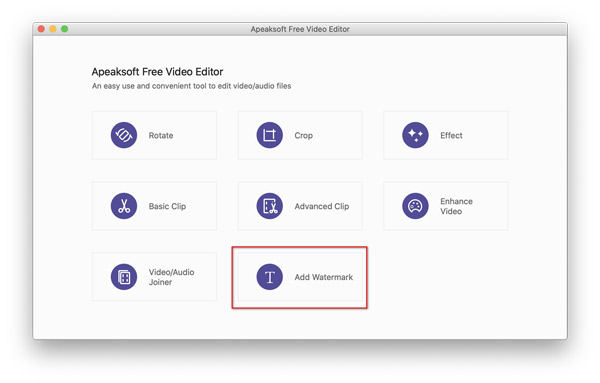
Task: Click the Add Watermark T icon
Action: pyautogui.click(x=269, y=277)
